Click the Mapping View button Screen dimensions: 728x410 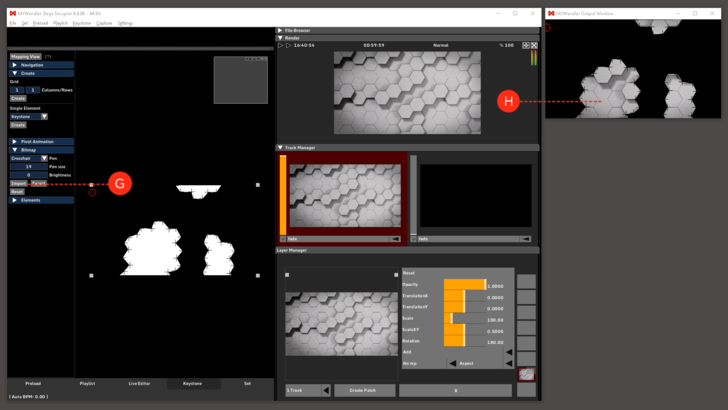point(26,57)
